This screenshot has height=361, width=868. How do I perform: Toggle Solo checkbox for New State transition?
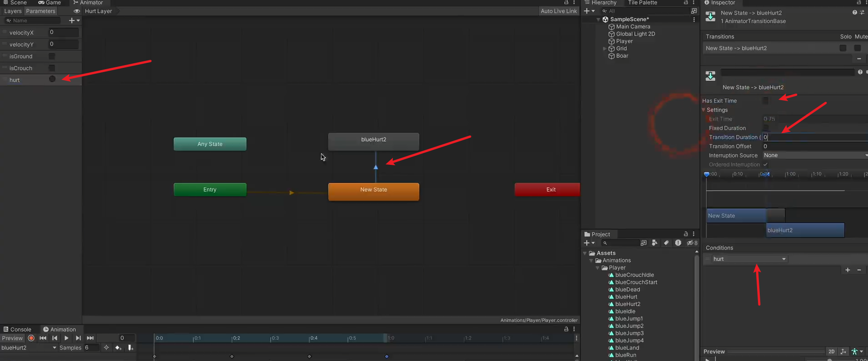(843, 48)
